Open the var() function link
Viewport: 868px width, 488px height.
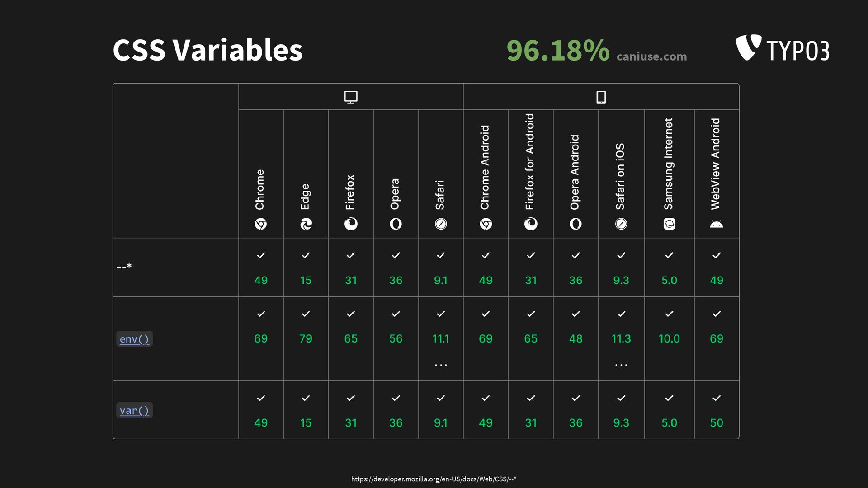pyautogui.click(x=134, y=410)
